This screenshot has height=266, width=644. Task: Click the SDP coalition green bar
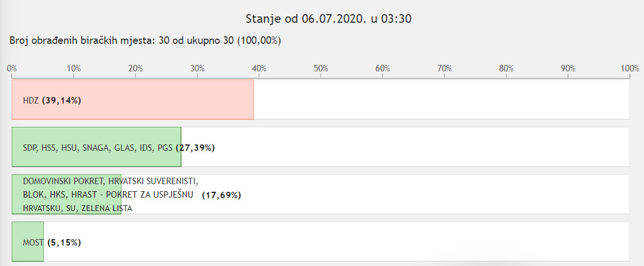(96, 147)
